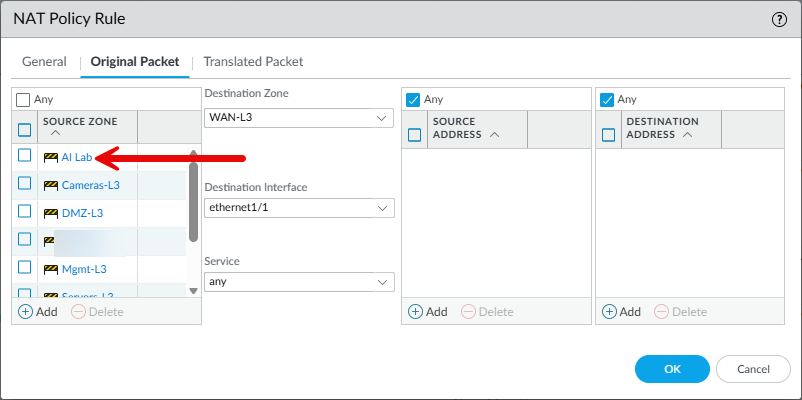Open the Destination Zone WAN-L3 dropdown
802x400 pixels.
coord(299,118)
